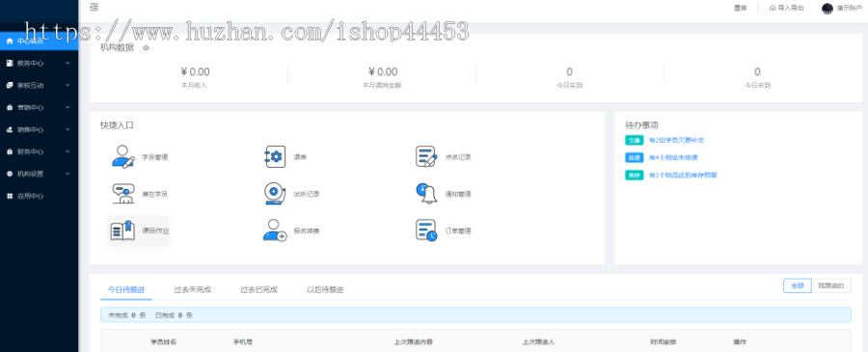Expand the 家校互动 chevron
The height and width of the screenshot is (352, 868).
pos(68,85)
